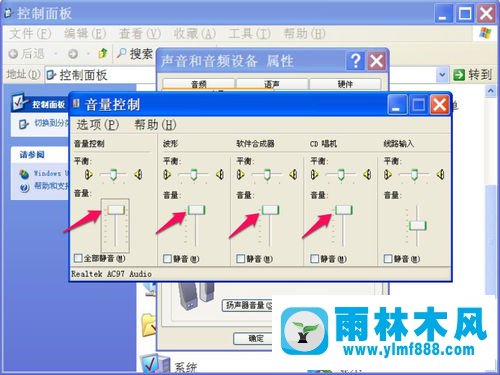Mute the CD 唱机 channel checkbox

314,259
